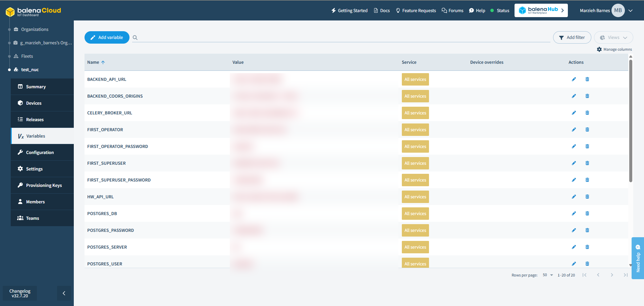
Task: Open Manage columns settings
Action: tap(614, 49)
